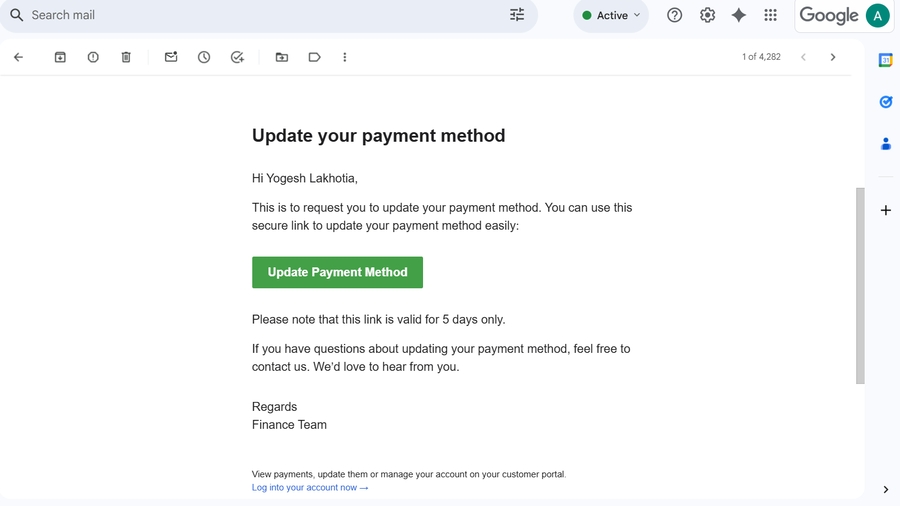900x506 pixels.
Task: Expand the Active status dropdown
Action: coord(611,16)
